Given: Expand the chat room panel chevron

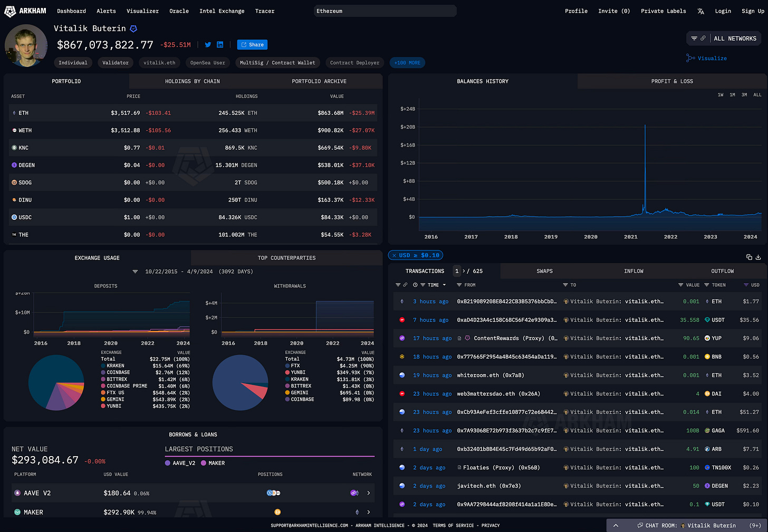Looking at the screenshot, I should [x=616, y=526].
